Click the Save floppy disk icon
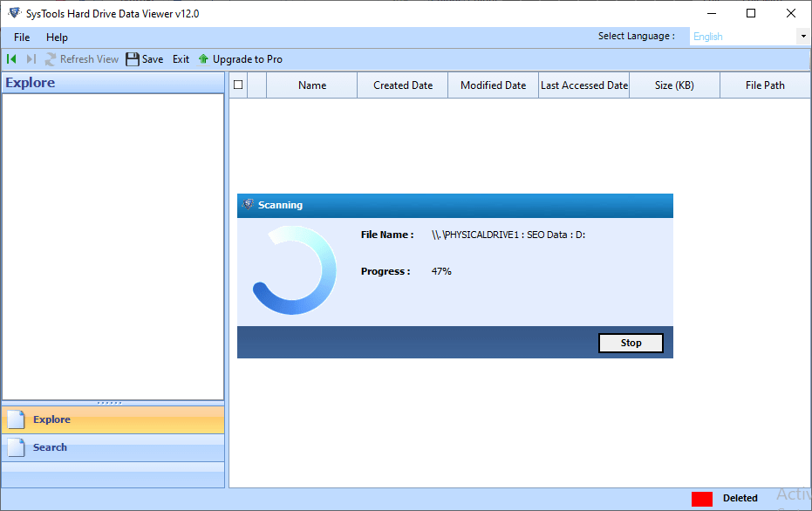 pos(133,59)
